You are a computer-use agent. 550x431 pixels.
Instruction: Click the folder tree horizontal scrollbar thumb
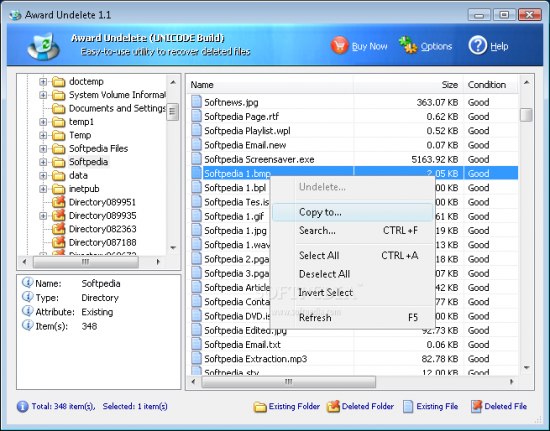pyautogui.click(x=86, y=262)
